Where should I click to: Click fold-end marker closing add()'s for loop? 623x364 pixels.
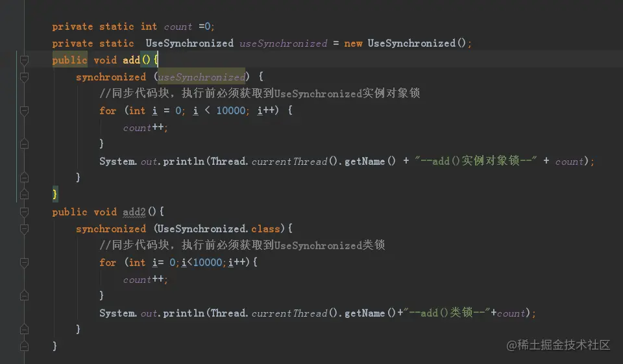pyautogui.click(x=24, y=144)
